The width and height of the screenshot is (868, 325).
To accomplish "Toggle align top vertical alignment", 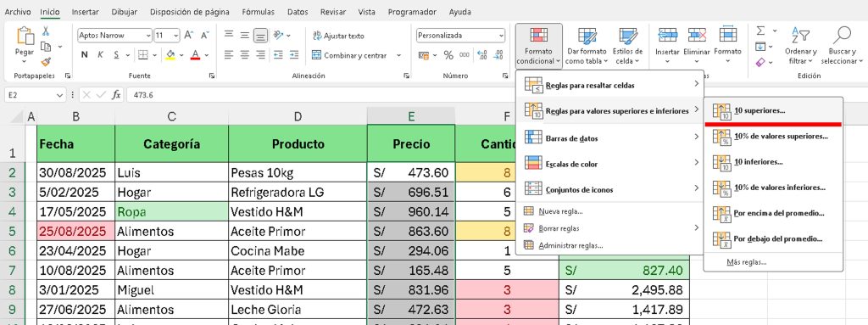I will click(x=229, y=35).
